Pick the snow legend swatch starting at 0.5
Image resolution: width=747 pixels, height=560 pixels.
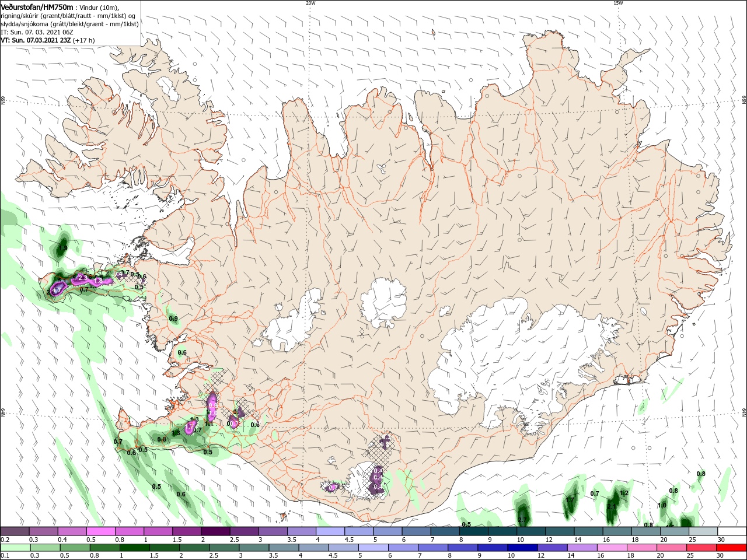tap(100, 531)
